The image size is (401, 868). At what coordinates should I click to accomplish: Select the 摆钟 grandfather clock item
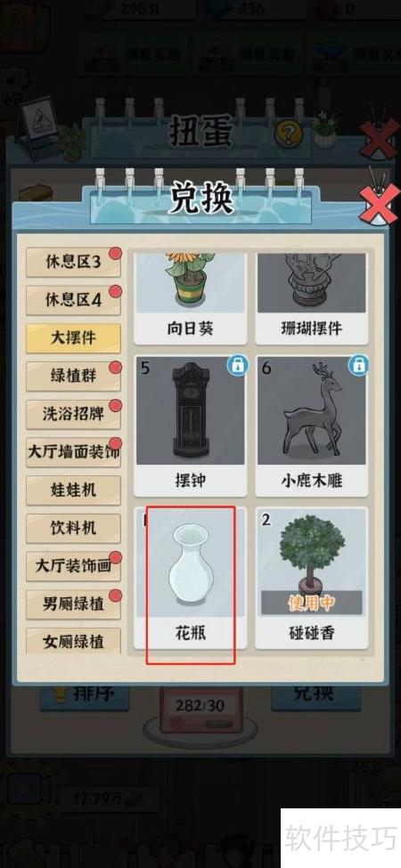click(190, 426)
